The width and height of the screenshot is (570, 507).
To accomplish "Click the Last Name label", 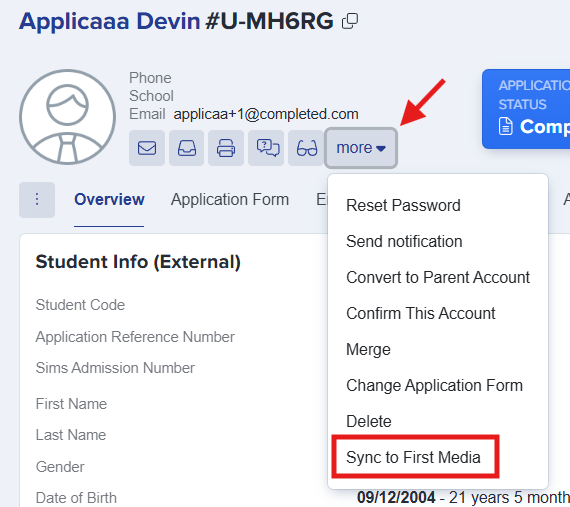I will 71,435.
